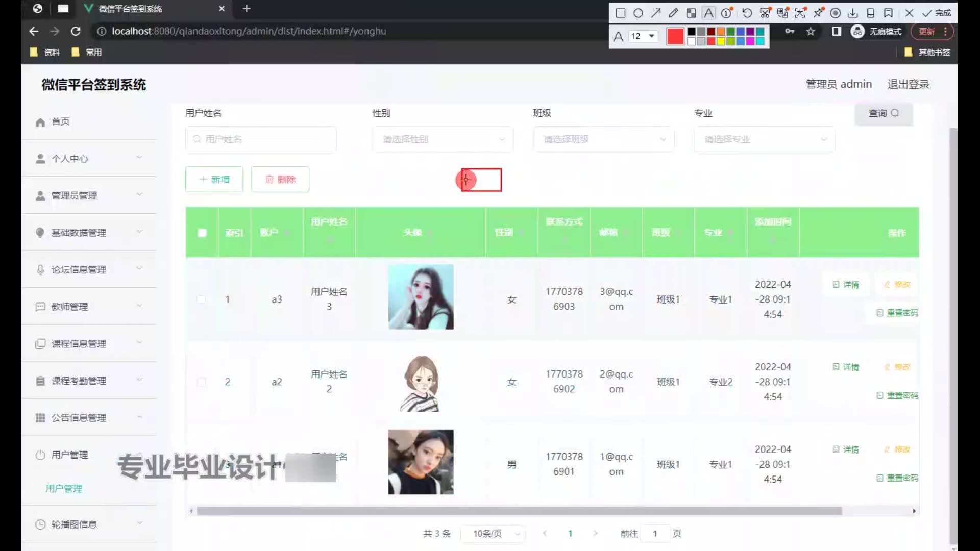The width and height of the screenshot is (980, 551).
Task: Open the 性别 selection dropdown
Action: [443, 139]
